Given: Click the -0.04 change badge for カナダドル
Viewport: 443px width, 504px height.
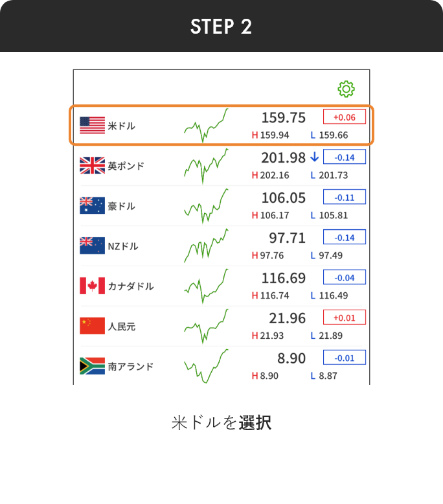Looking at the screenshot, I should [345, 277].
